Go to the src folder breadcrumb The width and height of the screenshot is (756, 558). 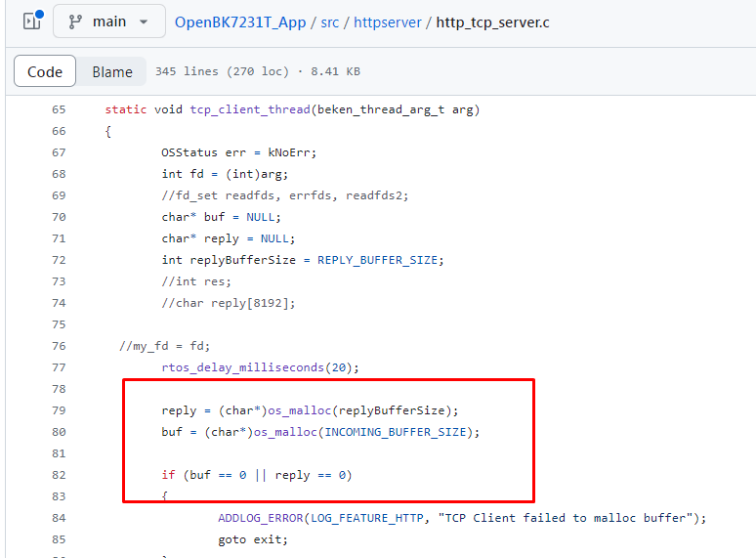click(330, 22)
